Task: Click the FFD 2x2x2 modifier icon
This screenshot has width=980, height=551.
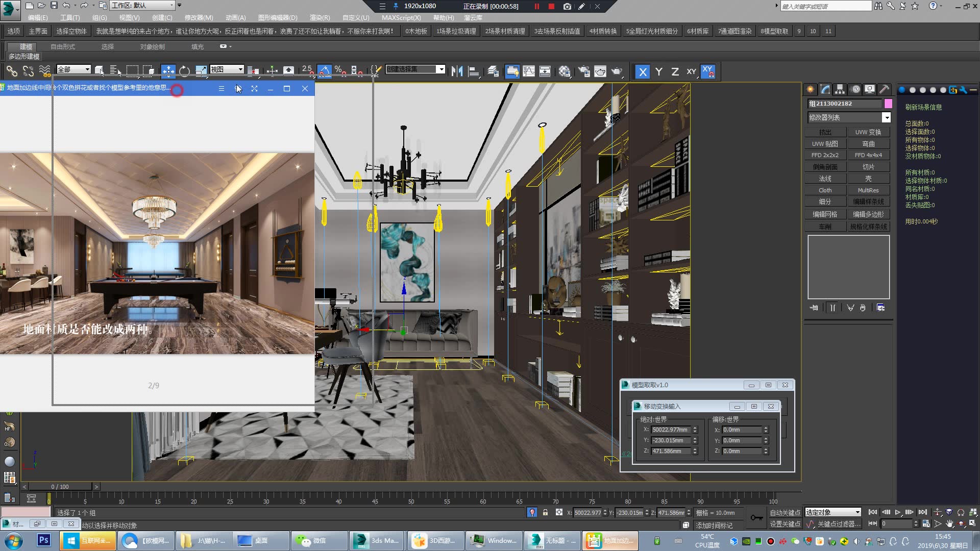Action: (x=824, y=155)
